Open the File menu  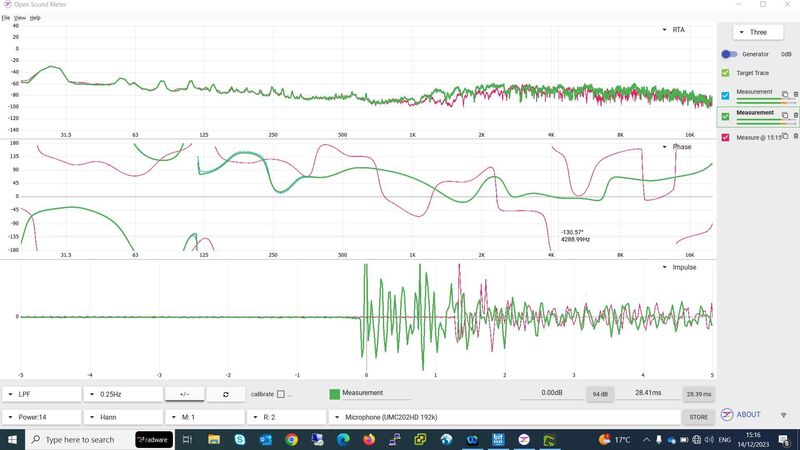coord(6,18)
